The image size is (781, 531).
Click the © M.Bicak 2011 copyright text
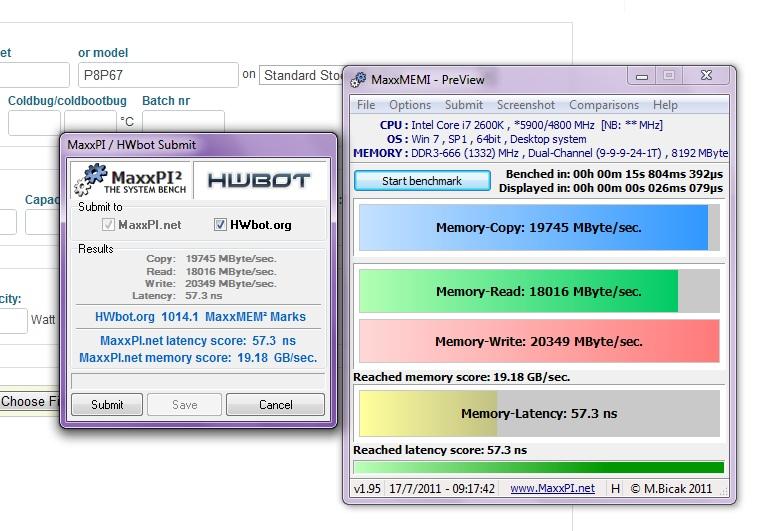pos(671,489)
